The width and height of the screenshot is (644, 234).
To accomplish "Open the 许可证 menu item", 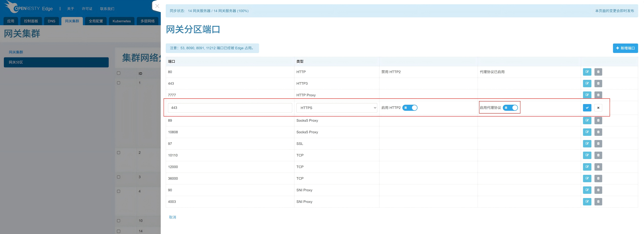I will [x=87, y=9].
